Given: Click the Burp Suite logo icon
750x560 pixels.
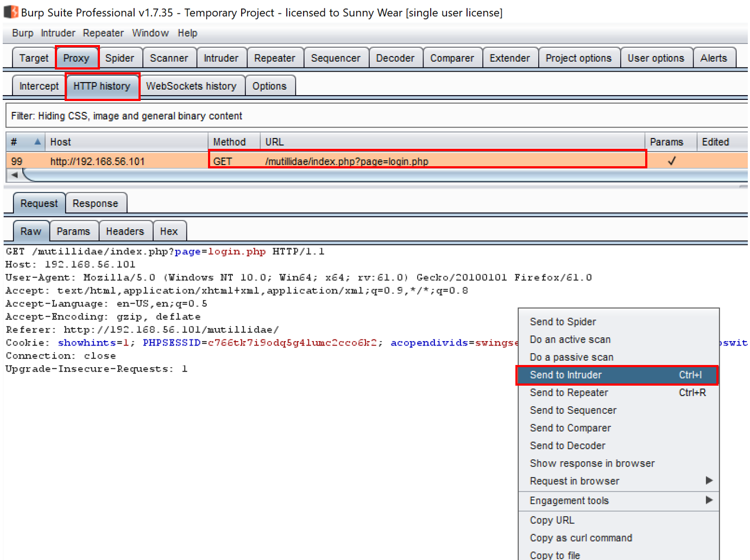Looking at the screenshot, I should click(x=11, y=12).
